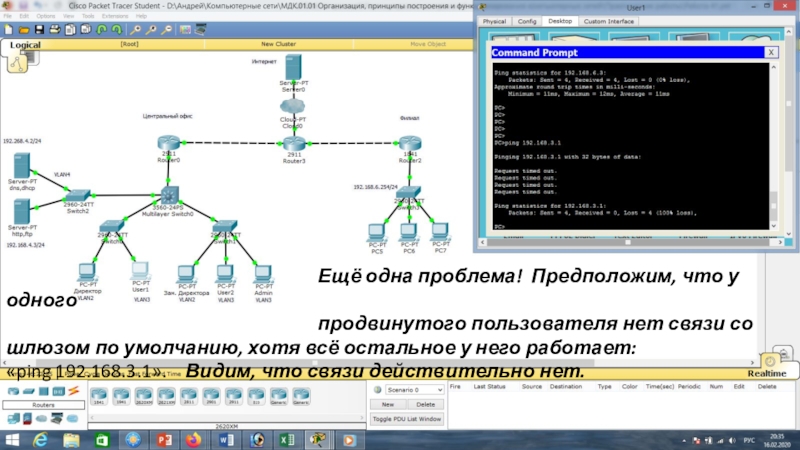This screenshot has width=800, height=450.
Task: Click the Delete scenario button
Action: click(426, 405)
